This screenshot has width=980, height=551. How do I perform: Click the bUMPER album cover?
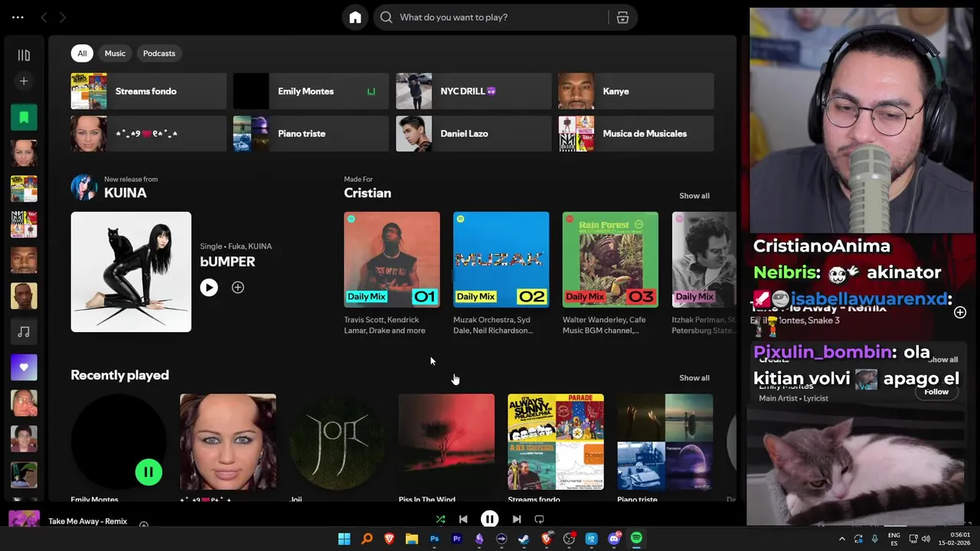(x=131, y=272)
